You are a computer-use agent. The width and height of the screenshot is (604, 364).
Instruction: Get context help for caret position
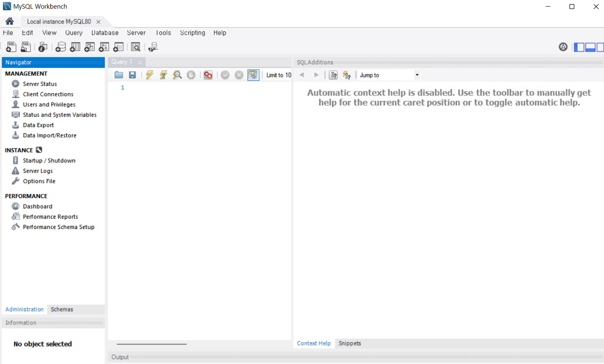pos(333,75)
